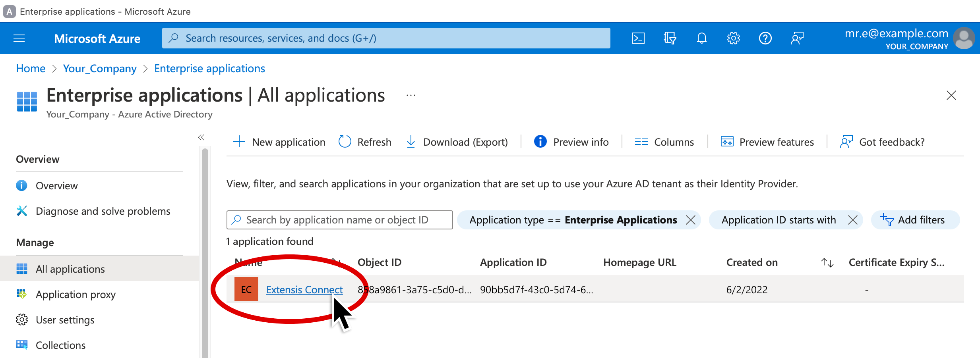The image size is (980, 358).
Task: Select All applications in sidebar
Action: click(x=99, y=269)
